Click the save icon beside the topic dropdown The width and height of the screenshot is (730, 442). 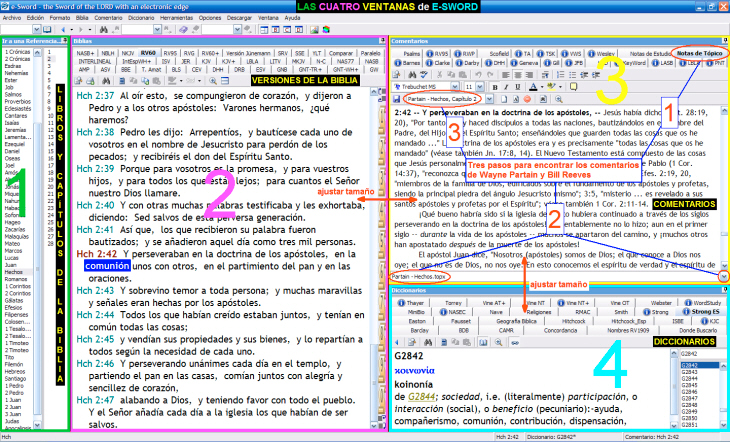coord(397,99)
